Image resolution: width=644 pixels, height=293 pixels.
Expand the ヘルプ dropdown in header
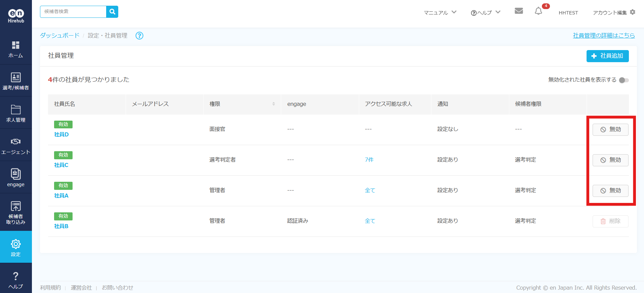tap(485, 12)
